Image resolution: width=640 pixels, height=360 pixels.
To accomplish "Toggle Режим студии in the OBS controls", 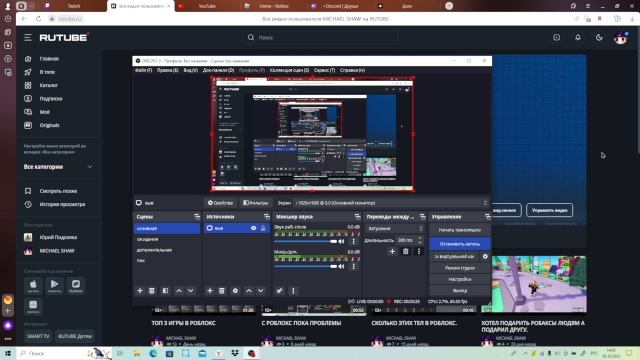I will click(x=460, y=268).
